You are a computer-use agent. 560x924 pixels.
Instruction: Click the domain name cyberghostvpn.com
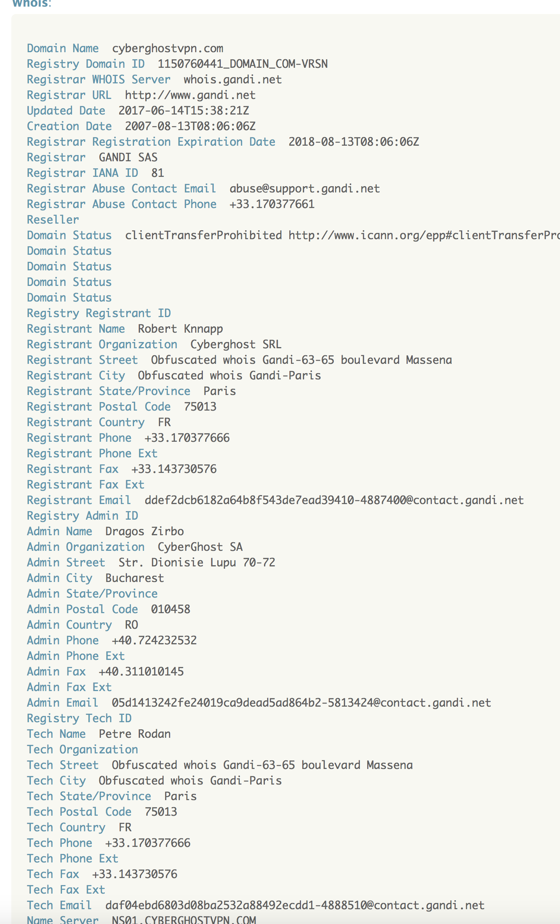167,48
